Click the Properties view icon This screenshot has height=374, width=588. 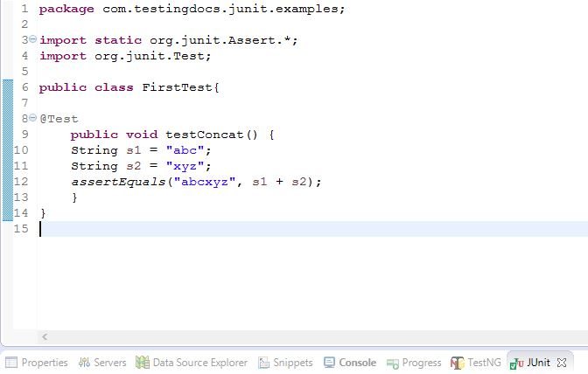coord(11,363)
